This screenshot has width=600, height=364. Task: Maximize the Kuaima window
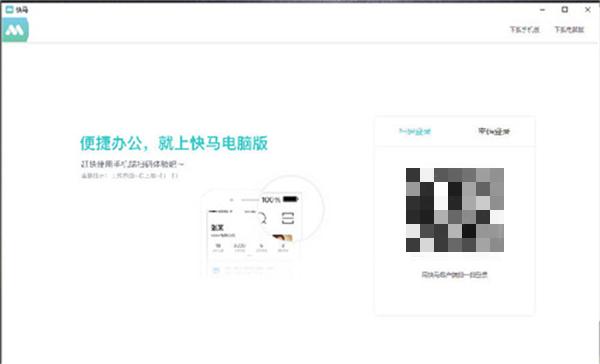[x=565, y=10]
